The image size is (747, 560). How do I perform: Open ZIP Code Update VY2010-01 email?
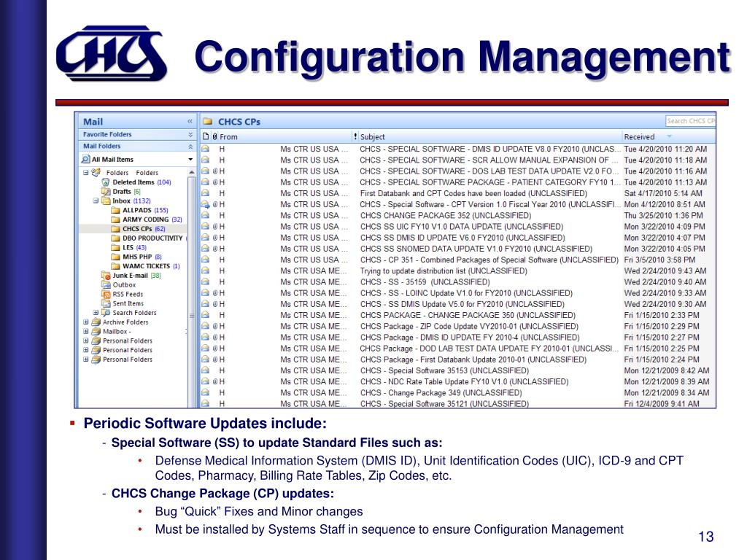(458, 326)
